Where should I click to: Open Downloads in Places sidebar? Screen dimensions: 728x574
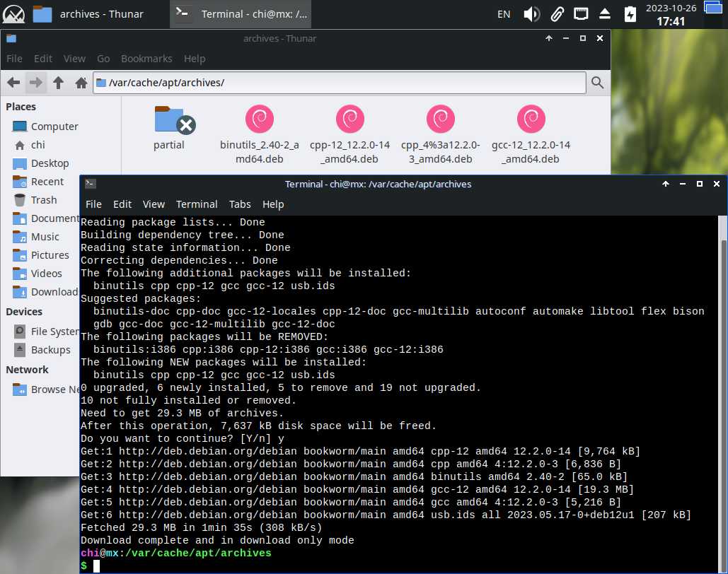coord(45,292)
